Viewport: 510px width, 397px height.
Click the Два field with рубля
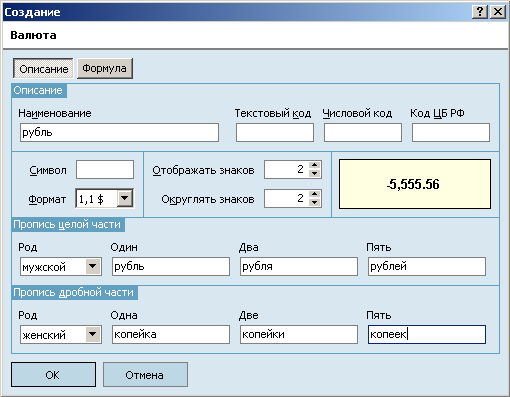[299, 266]
